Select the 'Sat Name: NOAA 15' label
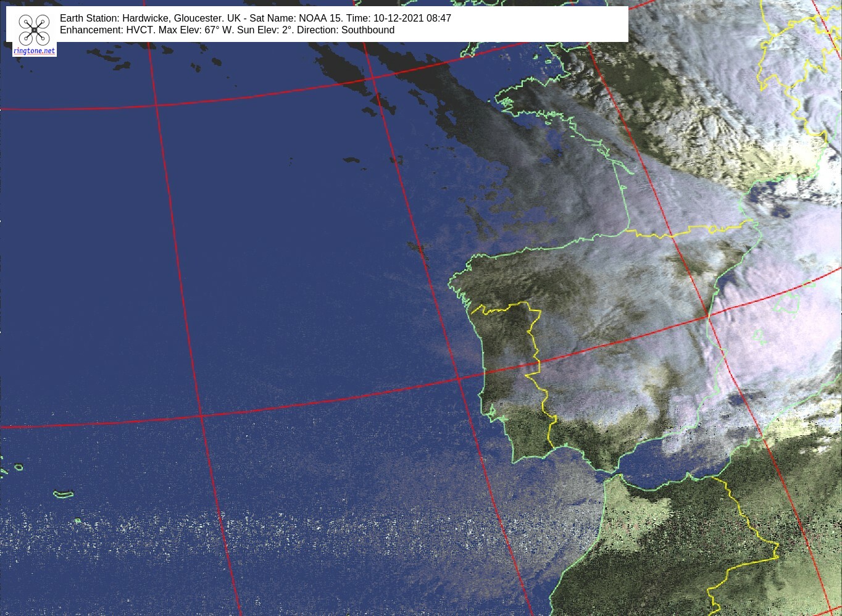 (x=296, y=19)
